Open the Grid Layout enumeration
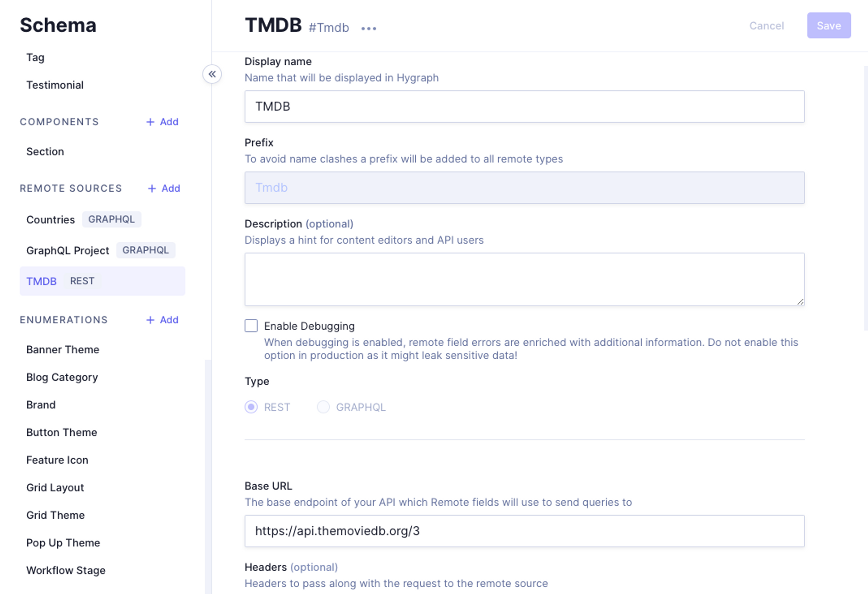Viewport: 868px width, 594px height. pyautogui.click(x=55, y=488)
